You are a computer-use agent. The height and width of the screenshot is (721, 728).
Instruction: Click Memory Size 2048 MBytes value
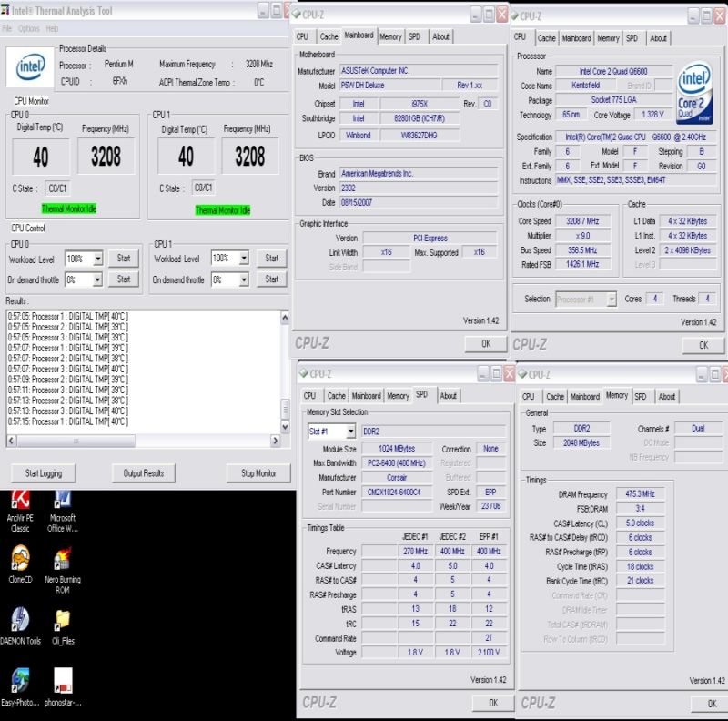pyautogui.click(x=581, y=443)
